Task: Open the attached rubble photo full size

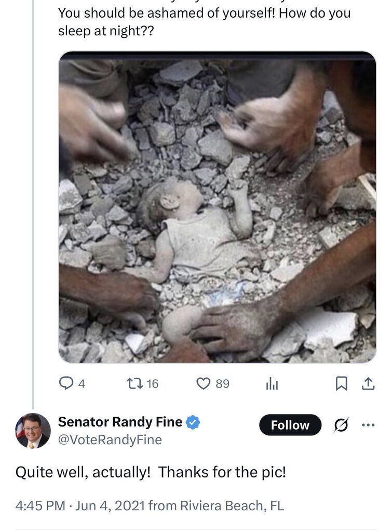Action: (x=217, y=207)
